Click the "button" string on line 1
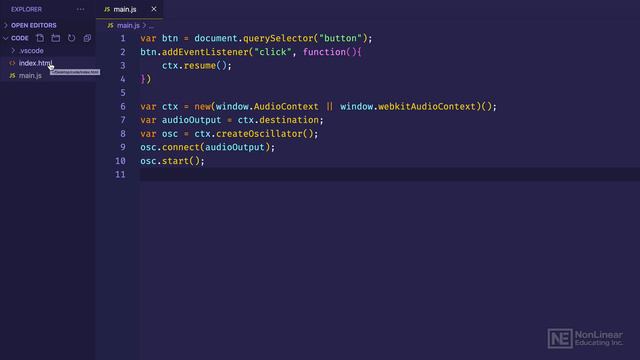The height and width of the screenshot is (360, 640). point(340,38)
